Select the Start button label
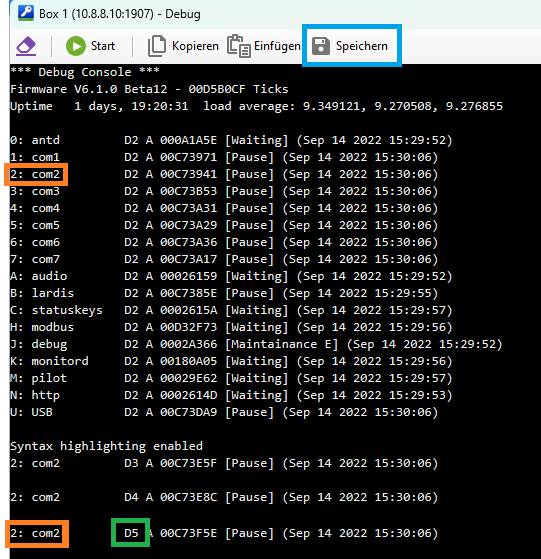The width and height of the screenshot is (541, 559). 103,46
